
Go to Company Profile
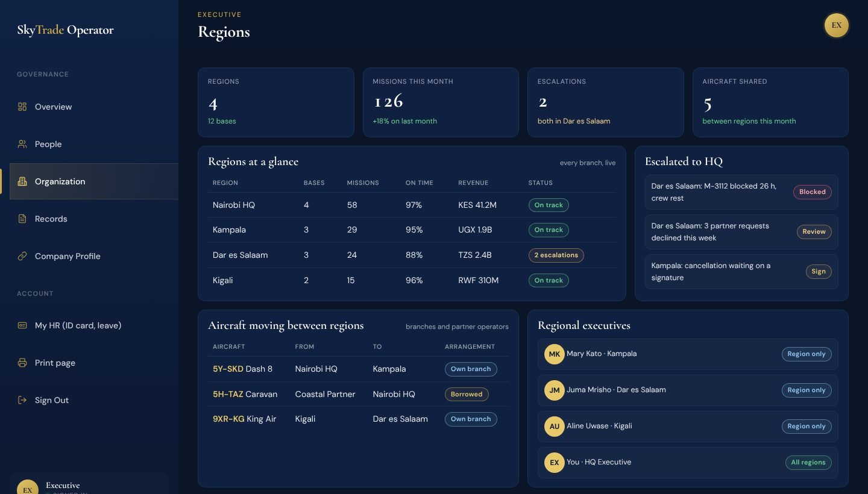[94, 256]
